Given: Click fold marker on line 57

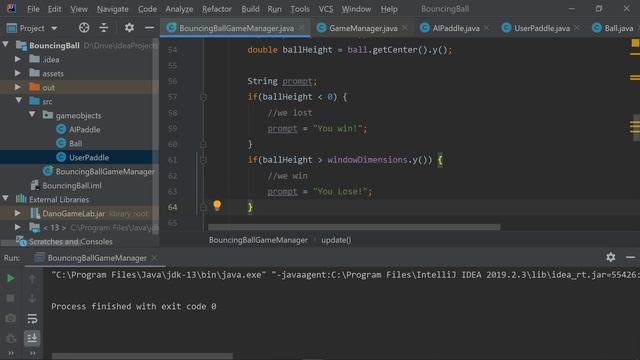Looking at the screenshot, I should (203, 97).
